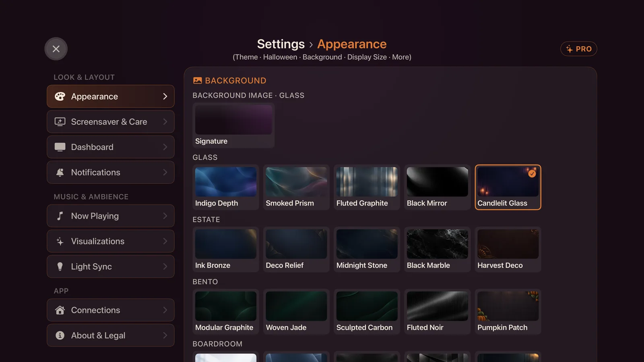Click the sparkle icon beside Visualizations
This screenshot has width=644, height=362.
[x=60, y=241]
